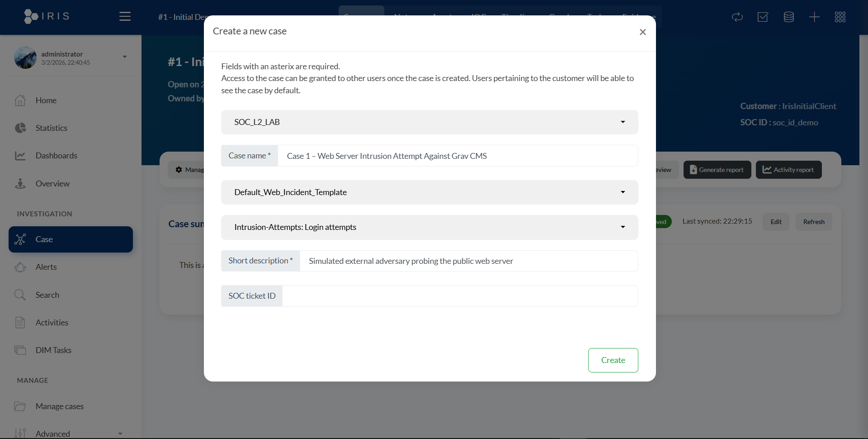868x439 pixels.
Task: Click the Statistics pie chart icon
Action: pos(20,128)
